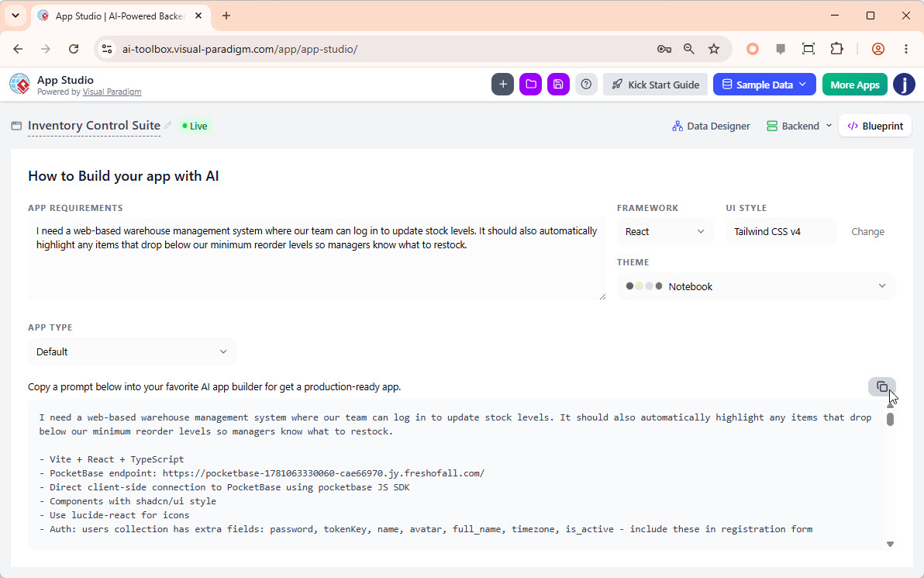Image resolution: width=924 pixels, height=578 pixels.
Task: Click the purple save icon
Action: tap(558, 85)
